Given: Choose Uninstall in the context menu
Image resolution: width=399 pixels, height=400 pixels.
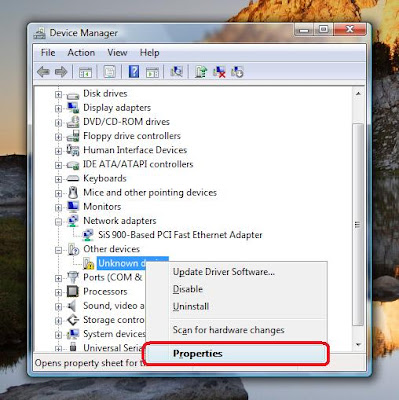Looking at the screenshot, I should 236,306.
